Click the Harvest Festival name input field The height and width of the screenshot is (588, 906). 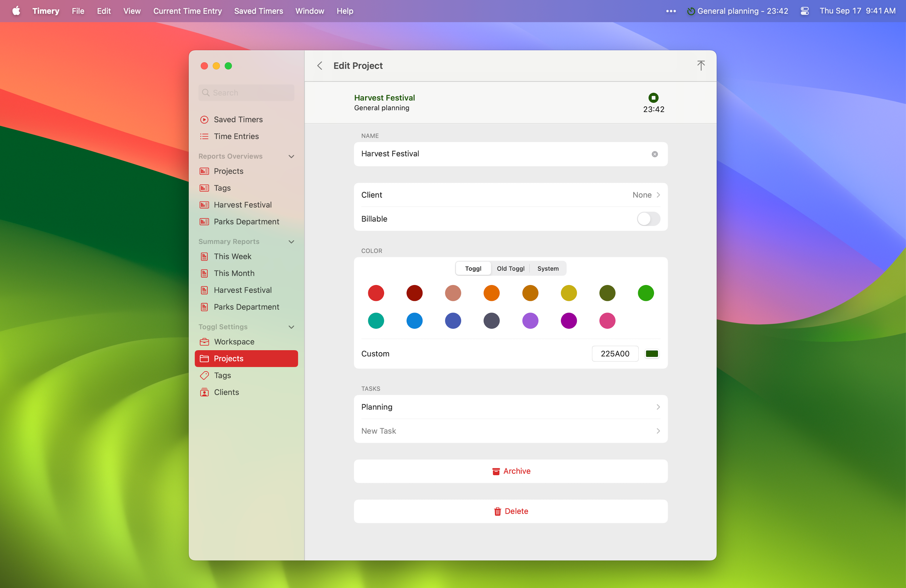click(511, 154)
